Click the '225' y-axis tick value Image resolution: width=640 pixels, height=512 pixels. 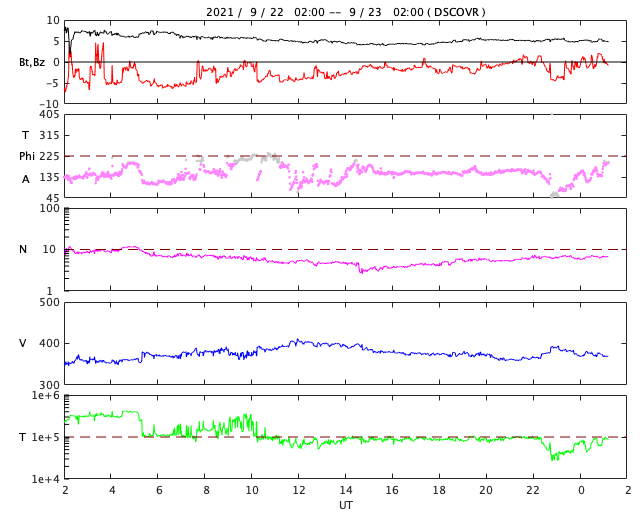(x=49, y=156)
